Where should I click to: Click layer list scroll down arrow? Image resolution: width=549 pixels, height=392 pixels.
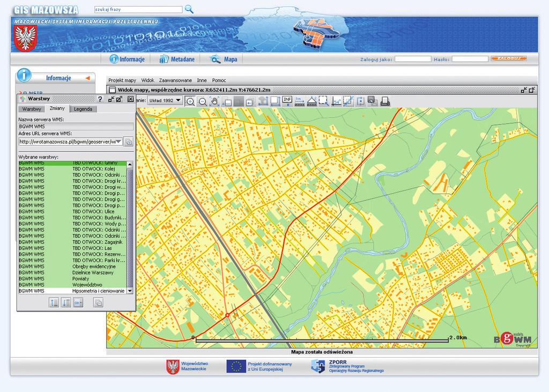(130, 291)
